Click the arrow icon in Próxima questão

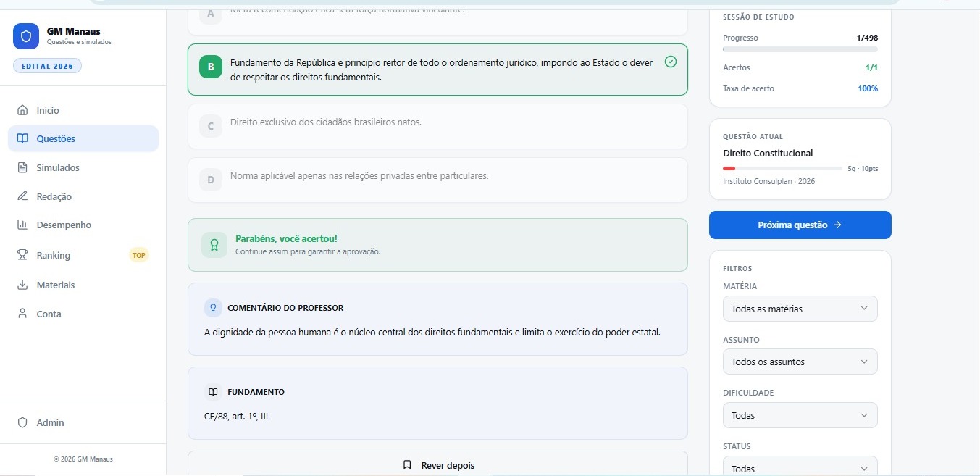click(x=837, y=225)
